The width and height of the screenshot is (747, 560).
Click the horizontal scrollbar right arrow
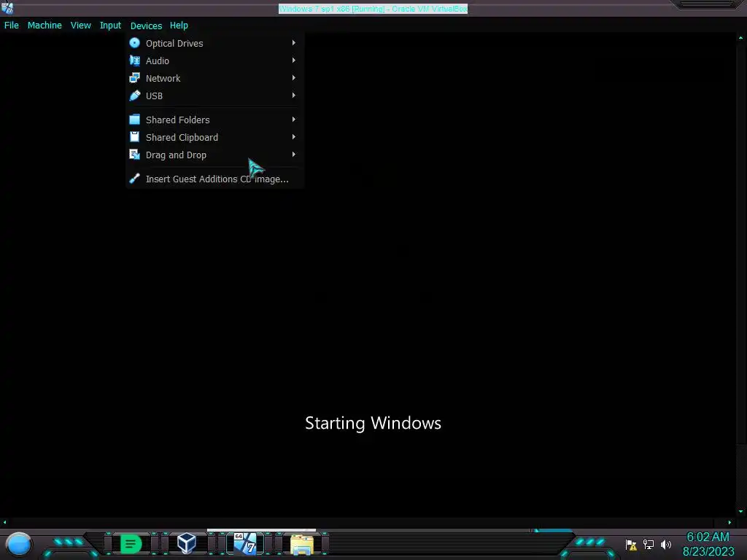pyautogui.click(x=729, y=522)
